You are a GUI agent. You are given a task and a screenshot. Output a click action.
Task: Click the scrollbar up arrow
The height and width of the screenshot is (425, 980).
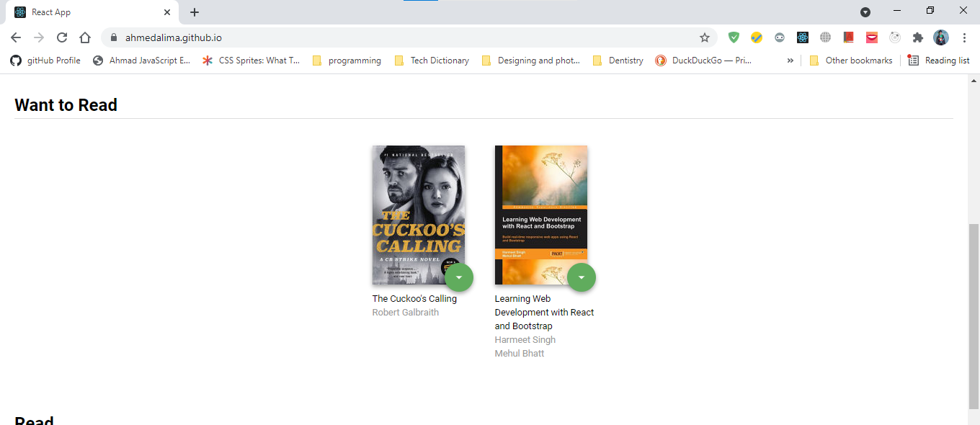click(974, 79)
